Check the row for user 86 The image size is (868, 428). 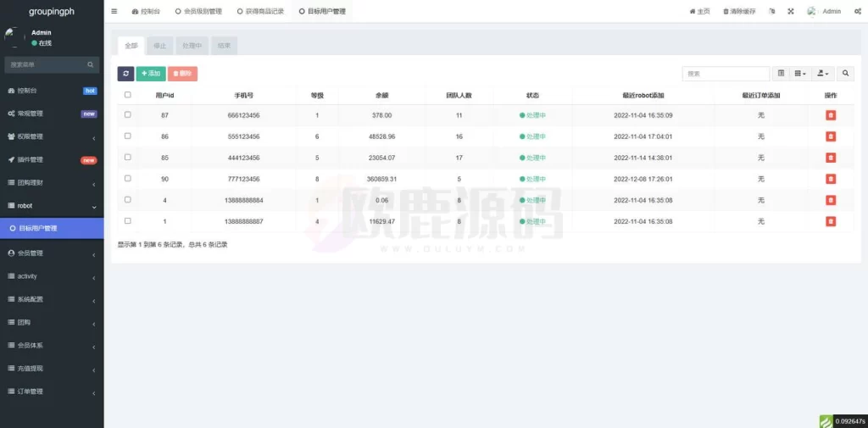(x=128, y=136)
